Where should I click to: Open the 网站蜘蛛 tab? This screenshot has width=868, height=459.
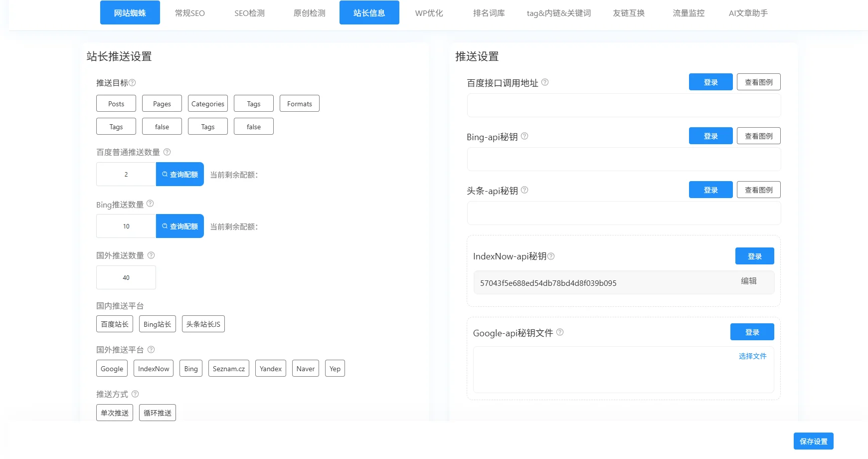130,12
